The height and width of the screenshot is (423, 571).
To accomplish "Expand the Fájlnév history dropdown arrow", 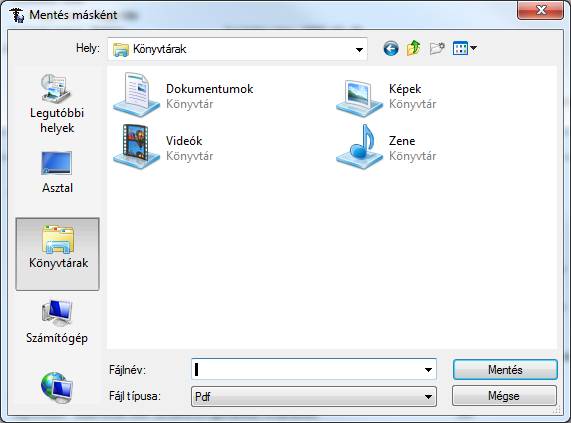I will click(428, 370).
